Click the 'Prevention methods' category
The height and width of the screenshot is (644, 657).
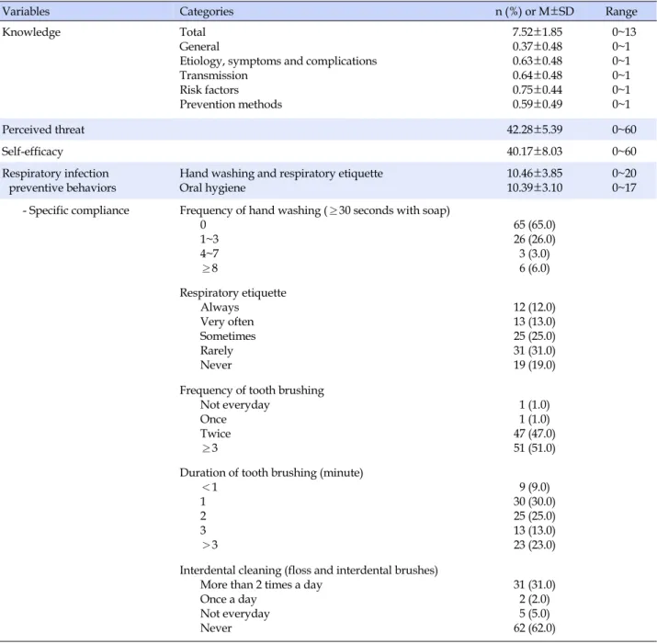[x=231, y=105]
